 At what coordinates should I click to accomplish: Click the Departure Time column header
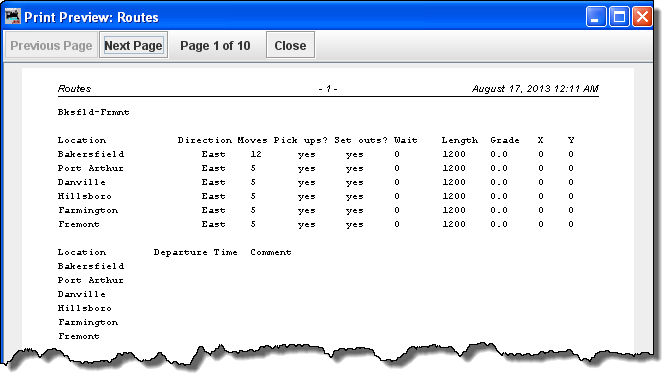pyautogui.click(x=196, y=252)
